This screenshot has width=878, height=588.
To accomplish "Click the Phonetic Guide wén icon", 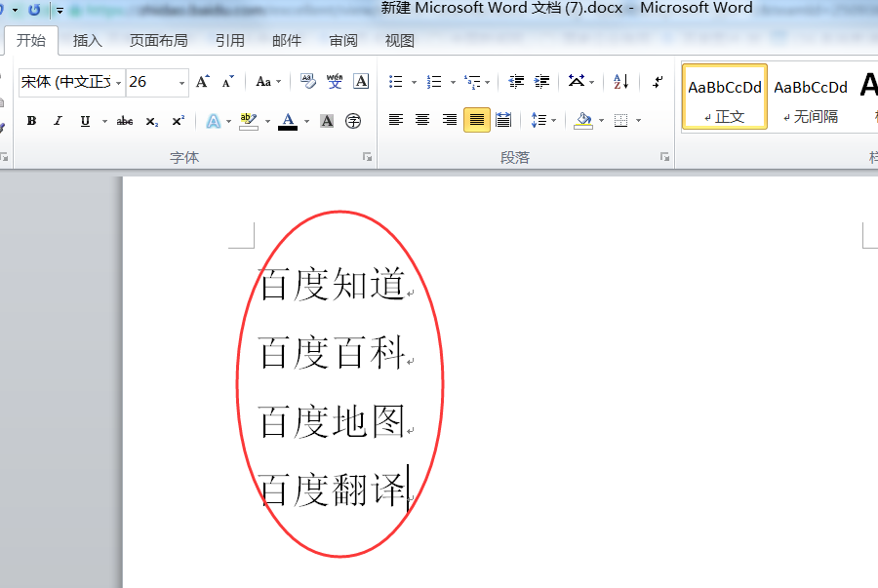I will point(335,82).
